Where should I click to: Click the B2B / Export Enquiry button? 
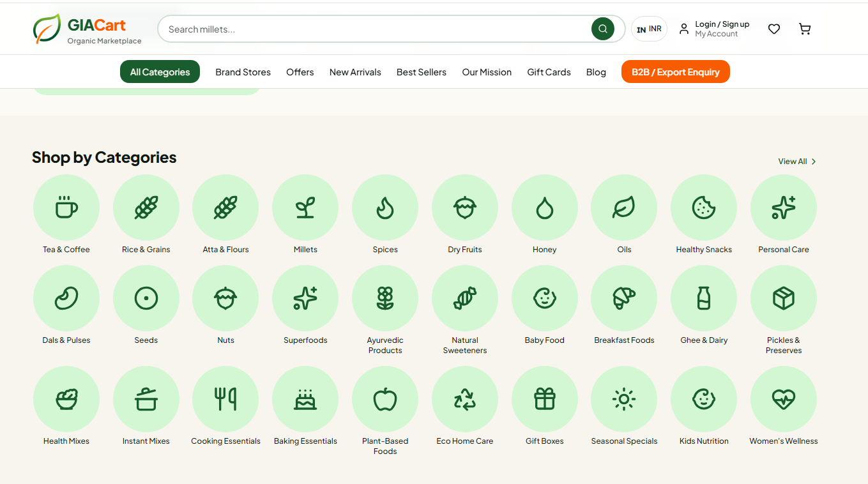675,72
